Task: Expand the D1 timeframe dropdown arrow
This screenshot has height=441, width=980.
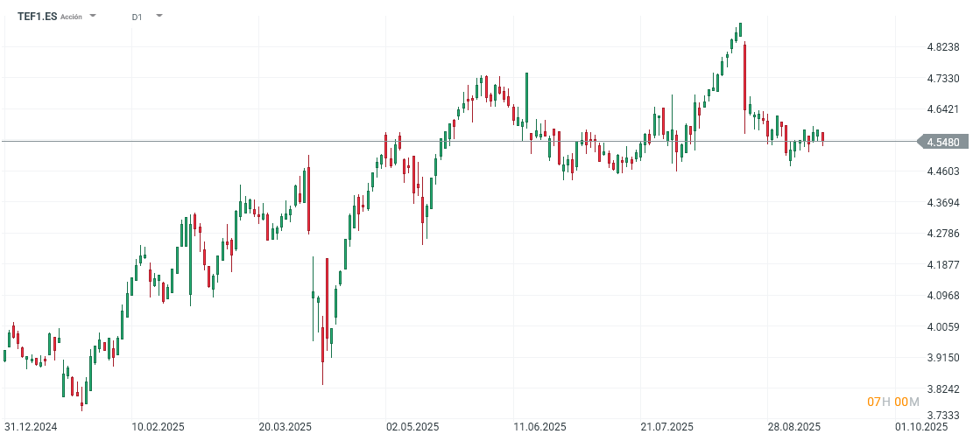Action: (159, 16)
